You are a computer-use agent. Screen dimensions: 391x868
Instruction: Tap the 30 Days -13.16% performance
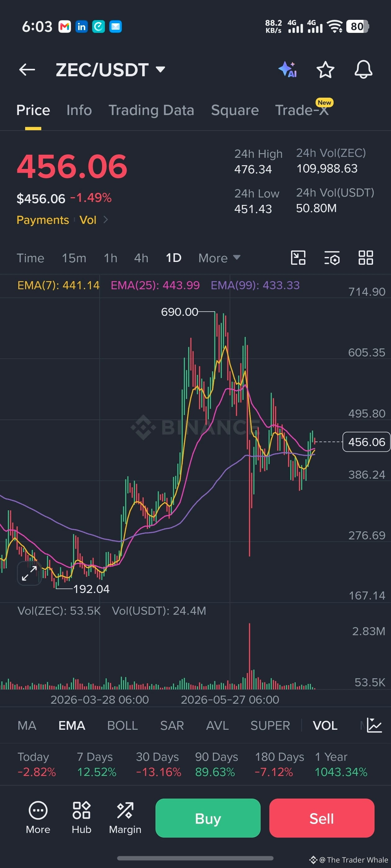[x=158, y=764]
